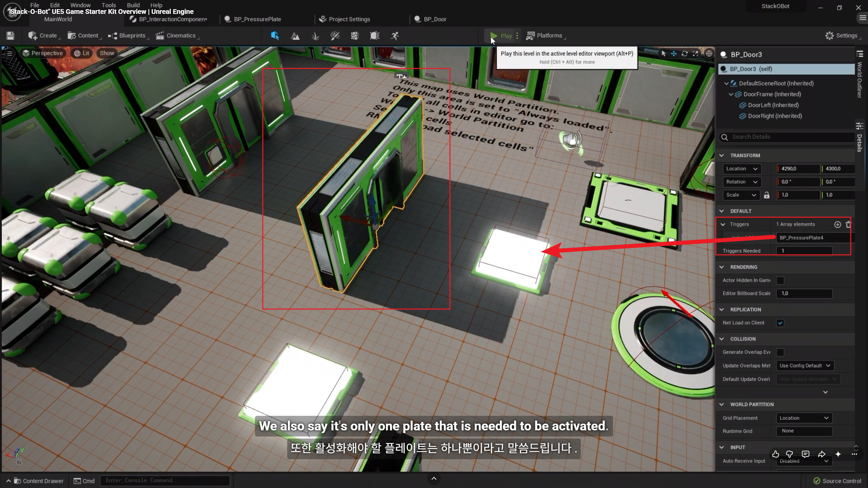Collapse the TRANSFORM section
The width and height of the screenshot is (868, 488).
tap(722, 156)
